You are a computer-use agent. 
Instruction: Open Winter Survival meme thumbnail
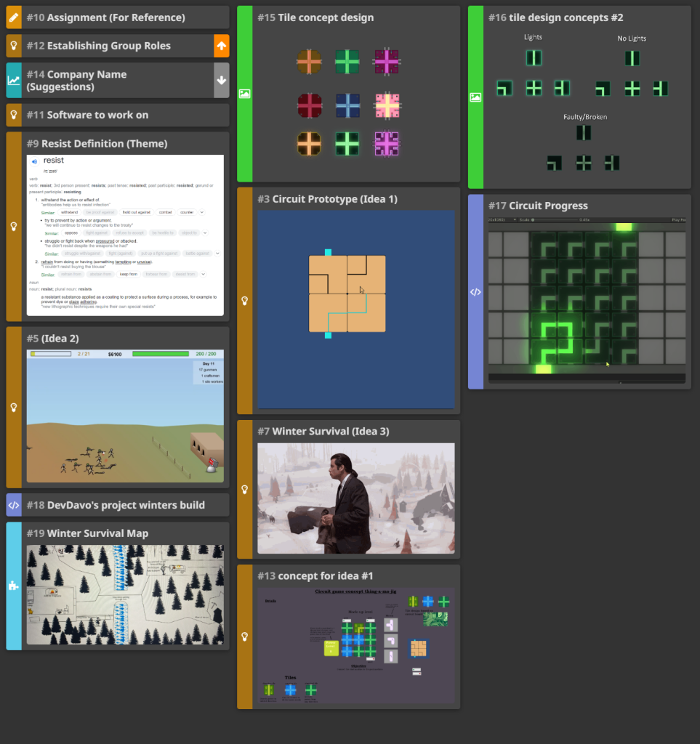pos(356,498)
